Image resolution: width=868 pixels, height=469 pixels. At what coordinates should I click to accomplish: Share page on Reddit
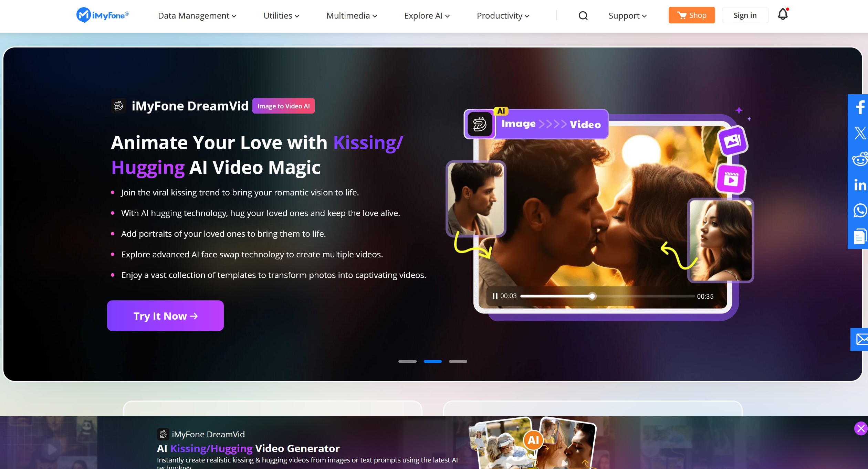click(x=860, y=159)
